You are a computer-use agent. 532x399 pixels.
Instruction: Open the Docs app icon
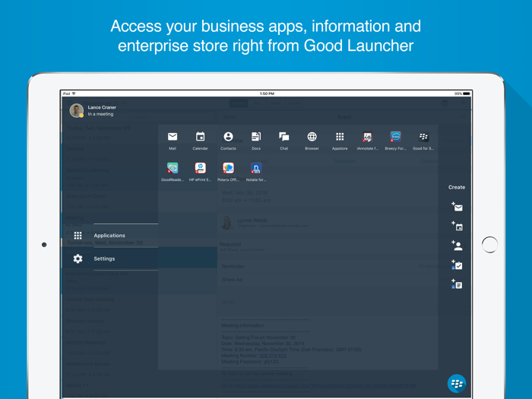pyautogui.click(x=256, y=137)
